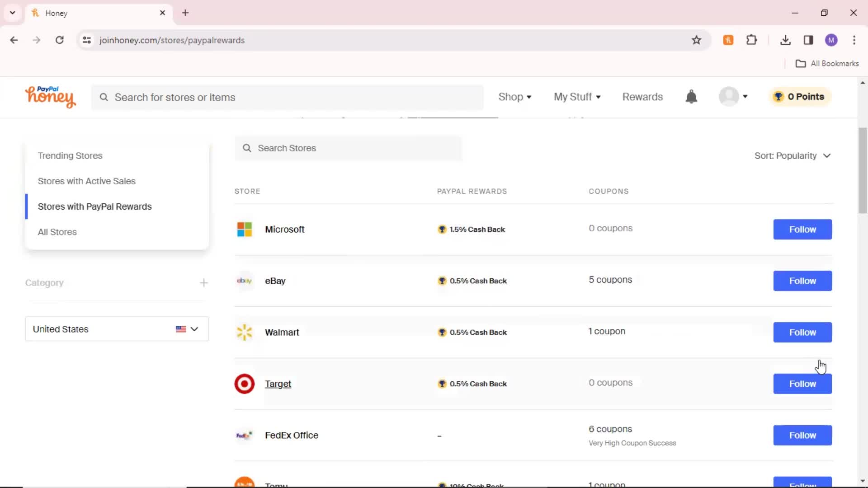Go back to previous page
The height and width of the screenshot is (488, 868).
[x=14, y=40]
